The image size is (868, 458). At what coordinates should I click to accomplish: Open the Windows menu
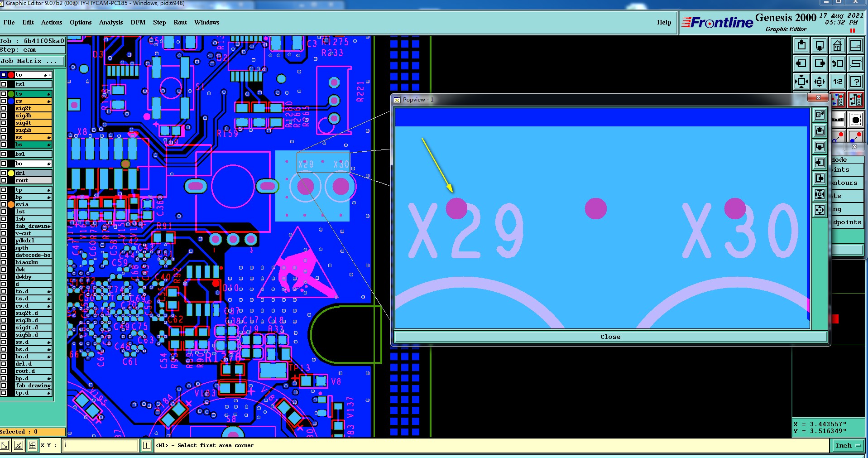[x=207, y=22]
